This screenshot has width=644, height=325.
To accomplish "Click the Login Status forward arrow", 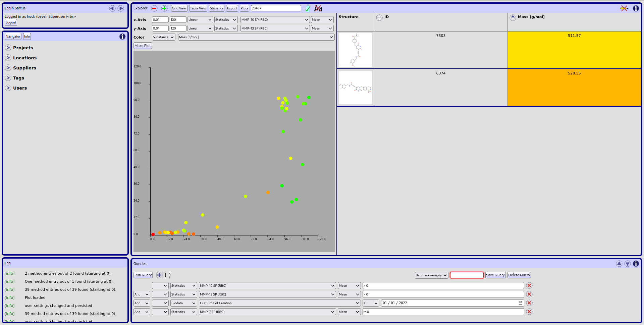I will tap(121, 8).
